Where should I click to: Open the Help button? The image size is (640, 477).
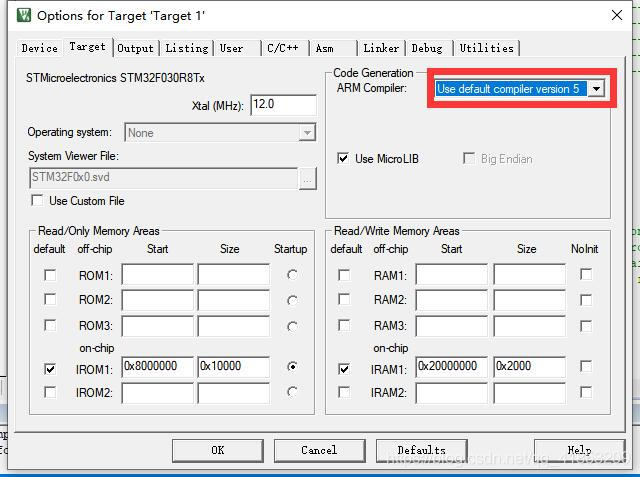click(x=579, y=450)
